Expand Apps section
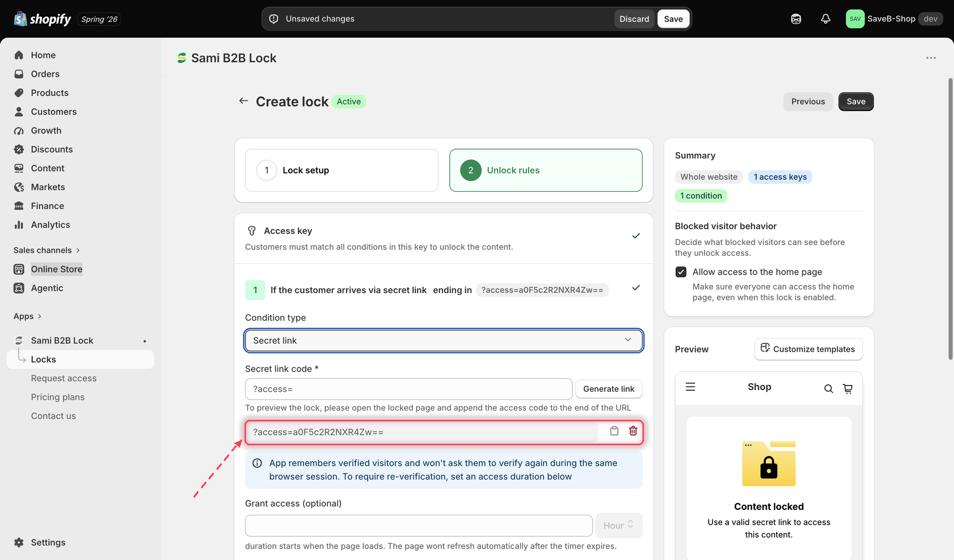Viewport: 954px width, 560px height. click(27, 317)
